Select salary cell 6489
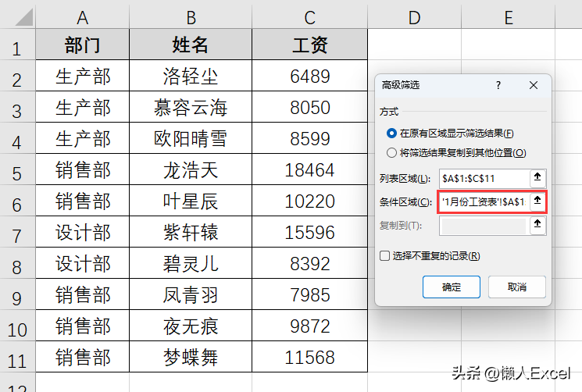The width and height of the screenshot is (582, 392). click(x=309, y=76)
